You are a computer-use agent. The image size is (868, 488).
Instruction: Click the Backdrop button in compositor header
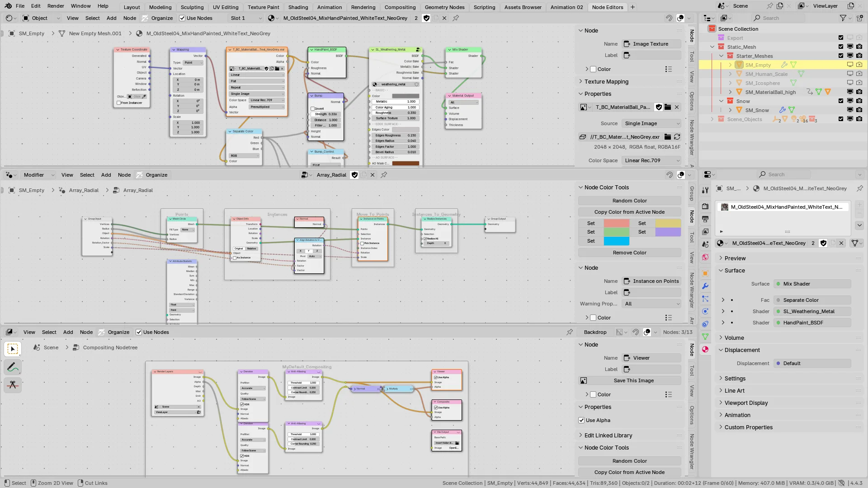tap(595, 332)
